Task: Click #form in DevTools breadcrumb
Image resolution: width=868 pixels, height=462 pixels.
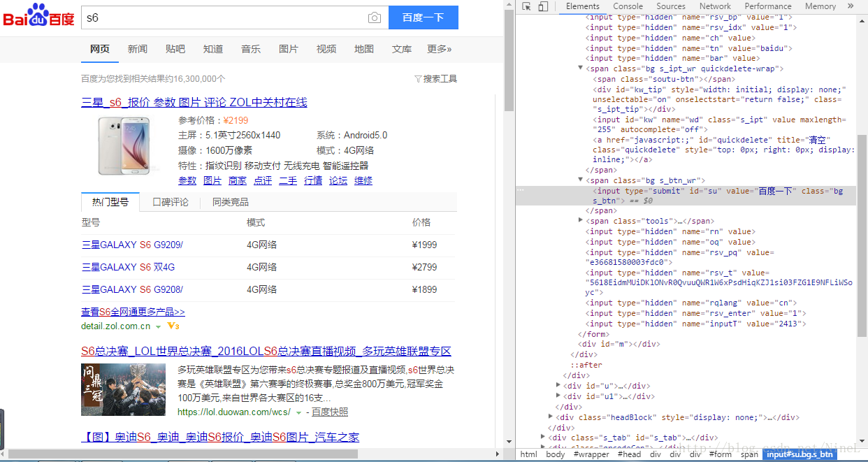Action: (x=720, y=454)
